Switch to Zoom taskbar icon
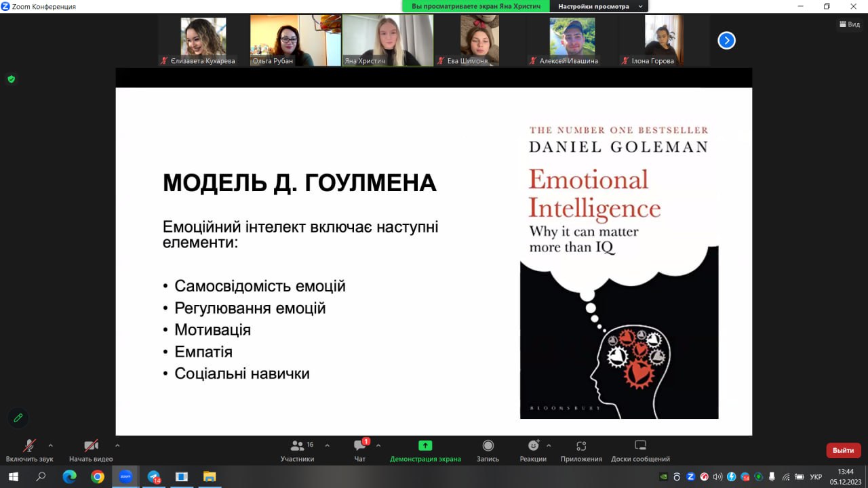 [x=125, y=476]
